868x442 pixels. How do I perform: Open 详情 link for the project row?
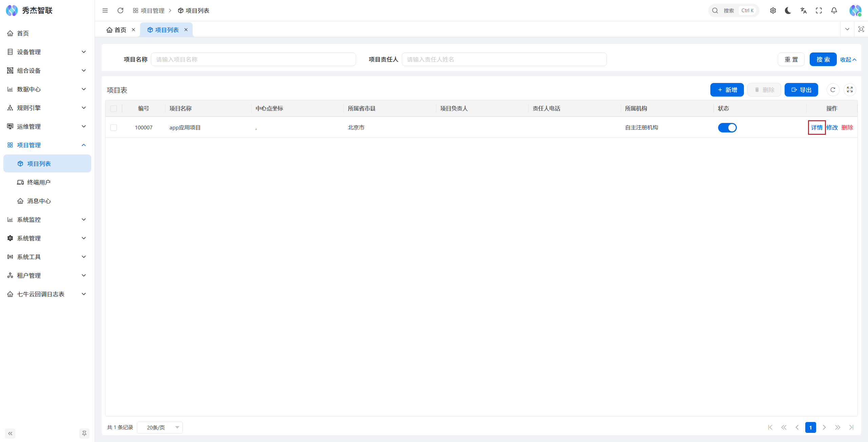(816, 128)
